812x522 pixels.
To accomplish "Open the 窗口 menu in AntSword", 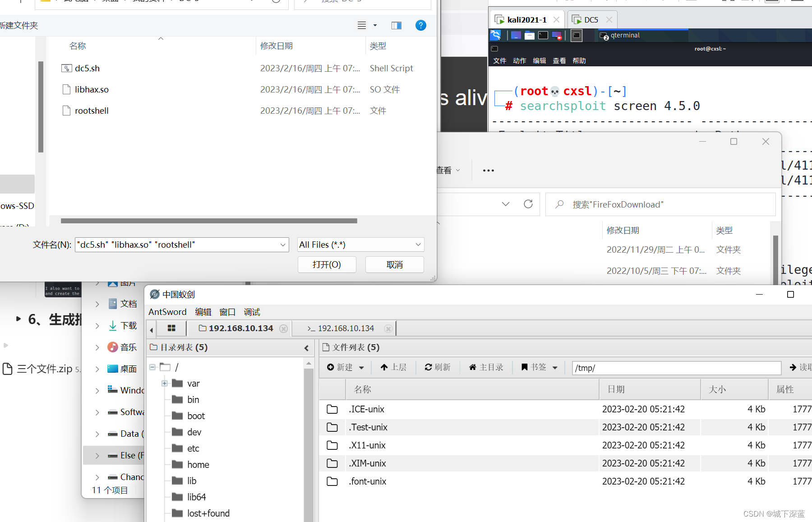I will click(x=227, y=312).
